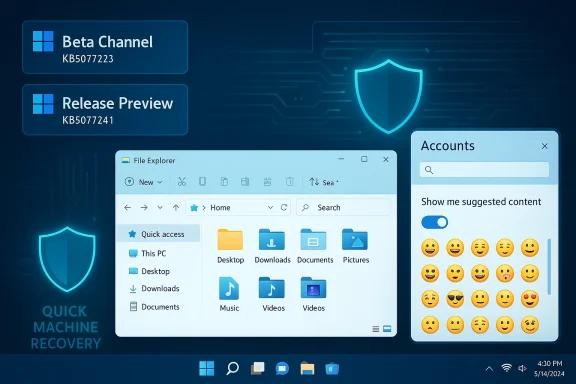Close the Accounts panel
The image size is (576, 384).
[x=544, y=146]
